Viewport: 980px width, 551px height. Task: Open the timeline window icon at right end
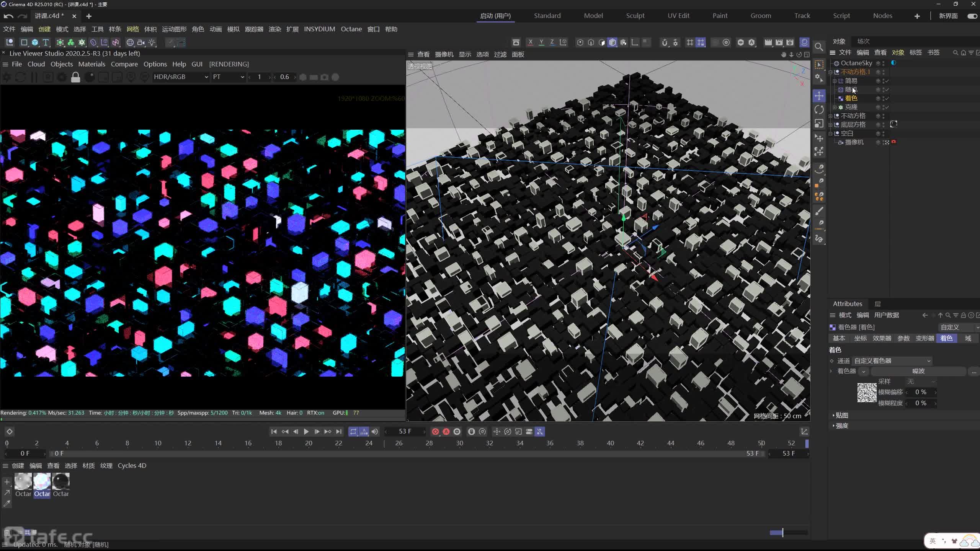pos(804,432)
